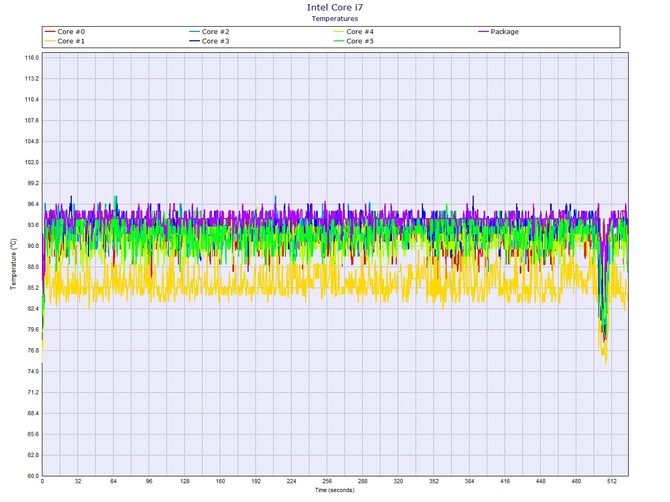The image size is (670, 502).
Task: Click the 60.0 y-axis value
Action: click(33, 476)
